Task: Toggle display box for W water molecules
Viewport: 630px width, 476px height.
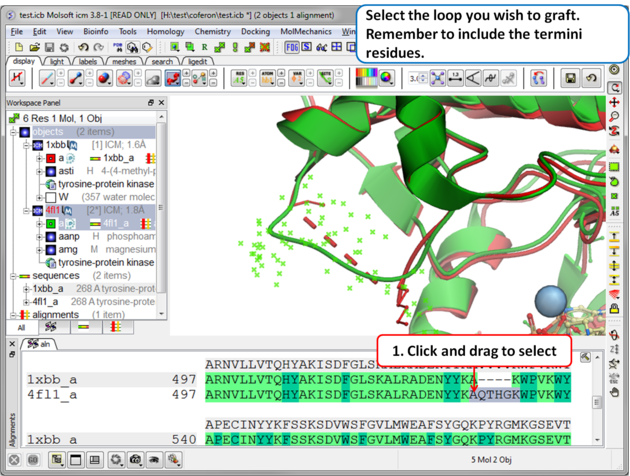Action: click(51, 198)
